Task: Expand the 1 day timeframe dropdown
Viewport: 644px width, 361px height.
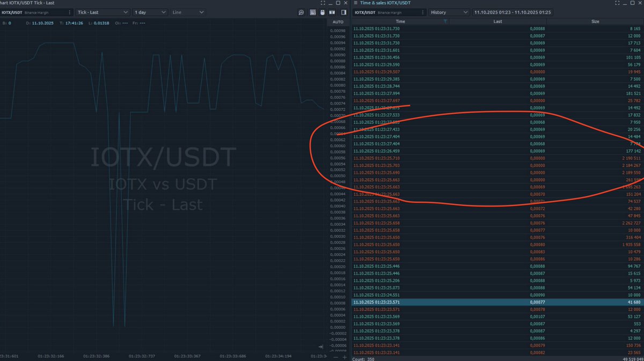Action: [x=151, y=12]
